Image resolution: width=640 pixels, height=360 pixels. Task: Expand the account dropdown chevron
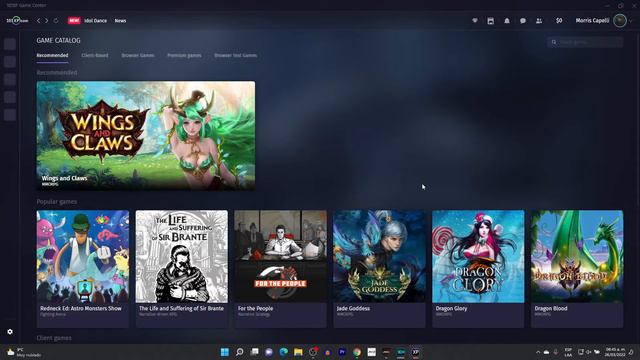coord(631,20)
